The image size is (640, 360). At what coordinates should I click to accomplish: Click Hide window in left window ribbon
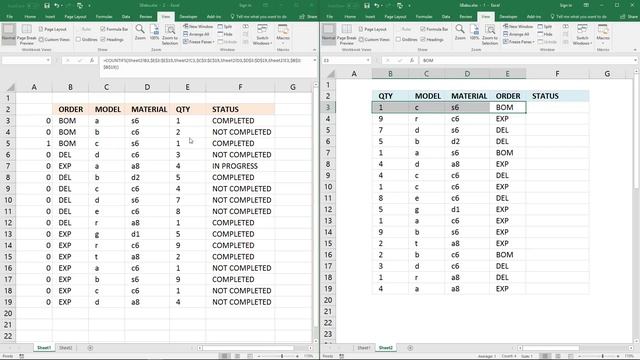[225, 34]
